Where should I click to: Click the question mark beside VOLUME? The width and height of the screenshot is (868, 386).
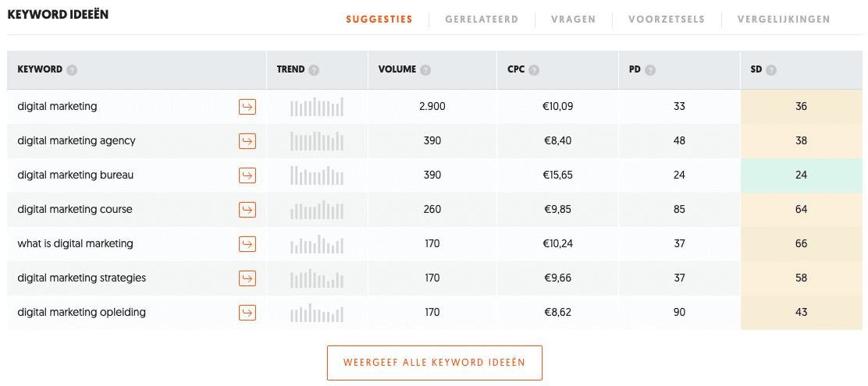click(x=425, y=70)
